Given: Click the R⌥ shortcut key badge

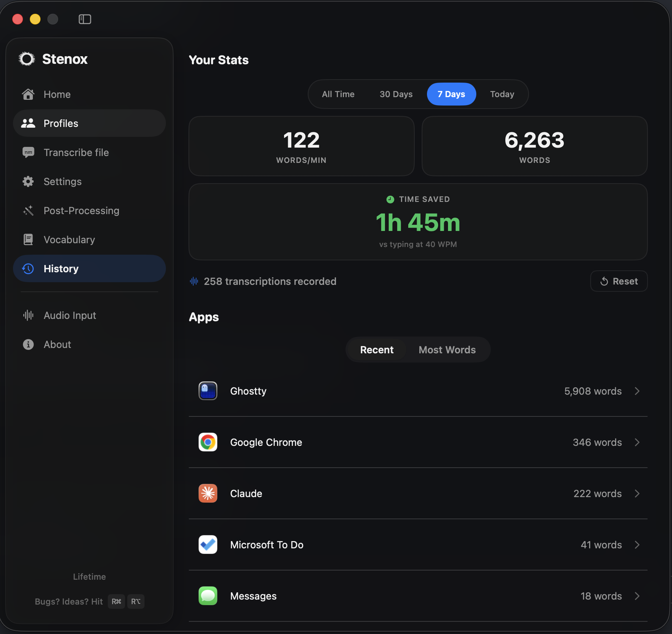Looking at the screenshot, I should (x=136, y=601).
